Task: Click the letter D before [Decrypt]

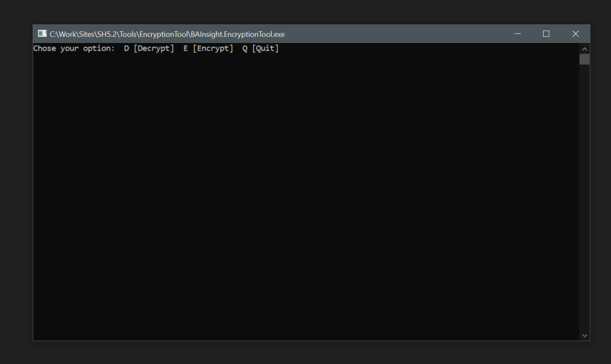Action: click(126, 49)
